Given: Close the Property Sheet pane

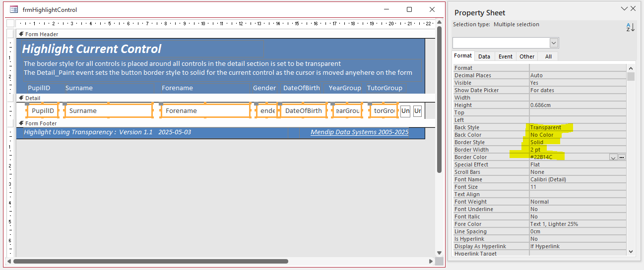Looking at the screenshot, I should [633, 8].
